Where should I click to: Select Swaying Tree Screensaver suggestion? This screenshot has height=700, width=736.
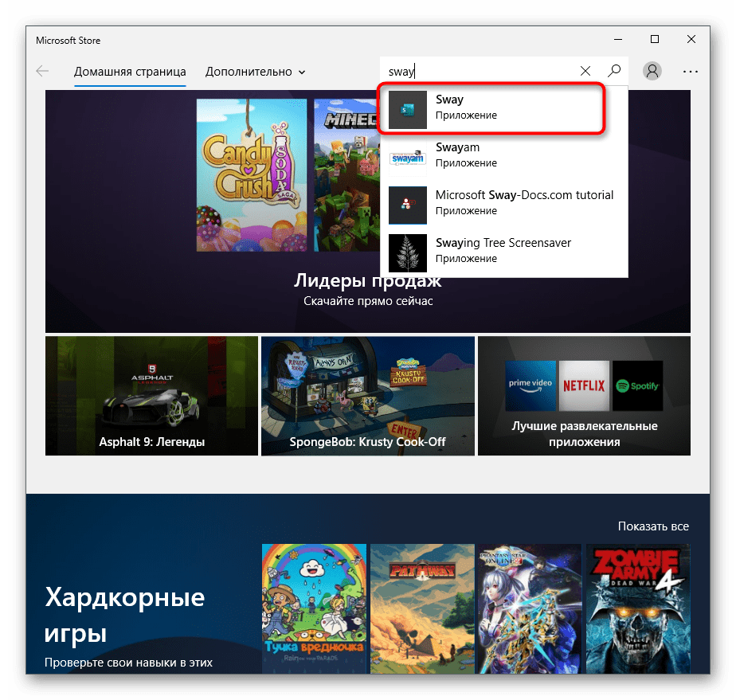pos(503,243)
